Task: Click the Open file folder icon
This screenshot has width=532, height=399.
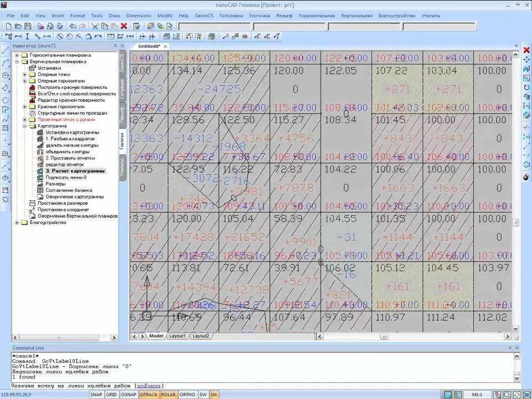Action: tap(18, 26)
